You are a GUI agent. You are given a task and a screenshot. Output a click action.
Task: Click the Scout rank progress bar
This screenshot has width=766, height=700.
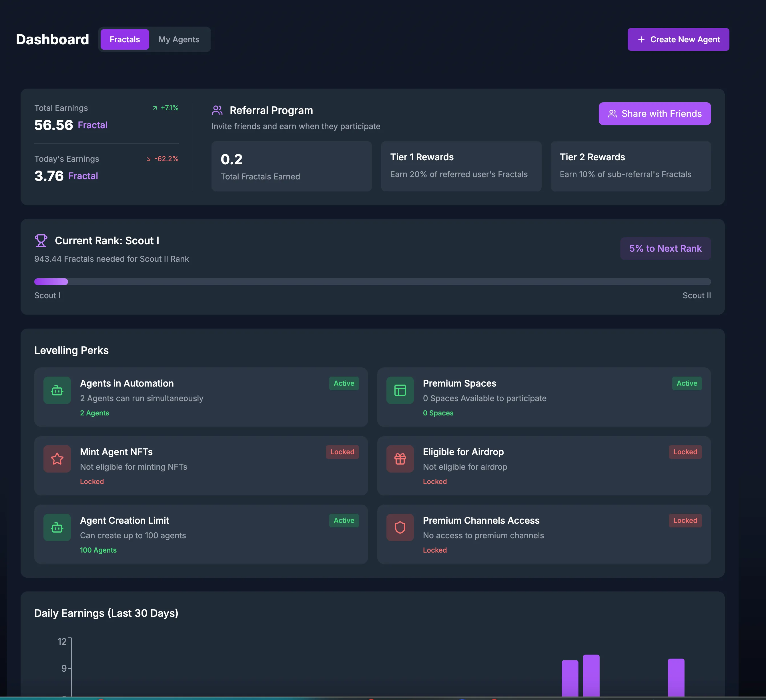click(x=372, y=282)
